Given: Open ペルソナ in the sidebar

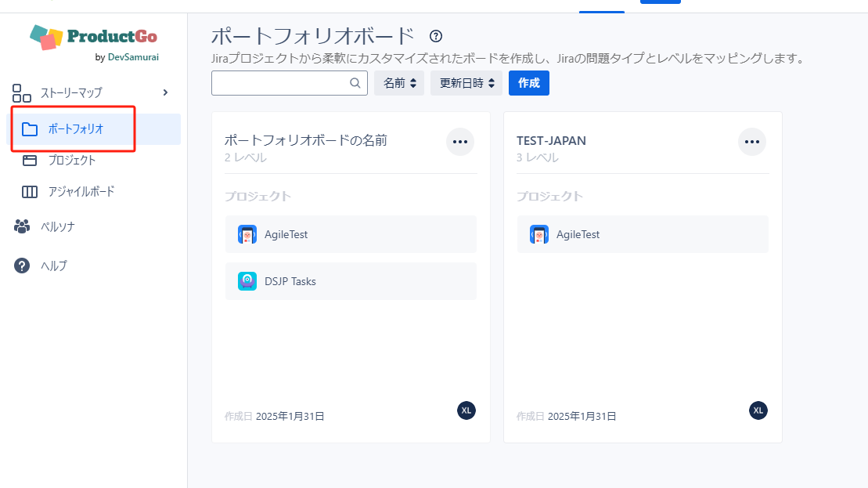Looking at the screenshot, I should (57, 227).
